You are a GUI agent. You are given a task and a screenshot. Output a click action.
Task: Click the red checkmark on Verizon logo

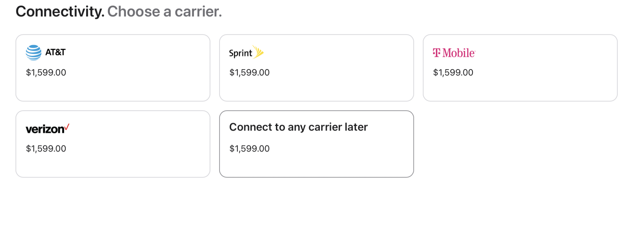pyautogui.click(x=67, y=127)
